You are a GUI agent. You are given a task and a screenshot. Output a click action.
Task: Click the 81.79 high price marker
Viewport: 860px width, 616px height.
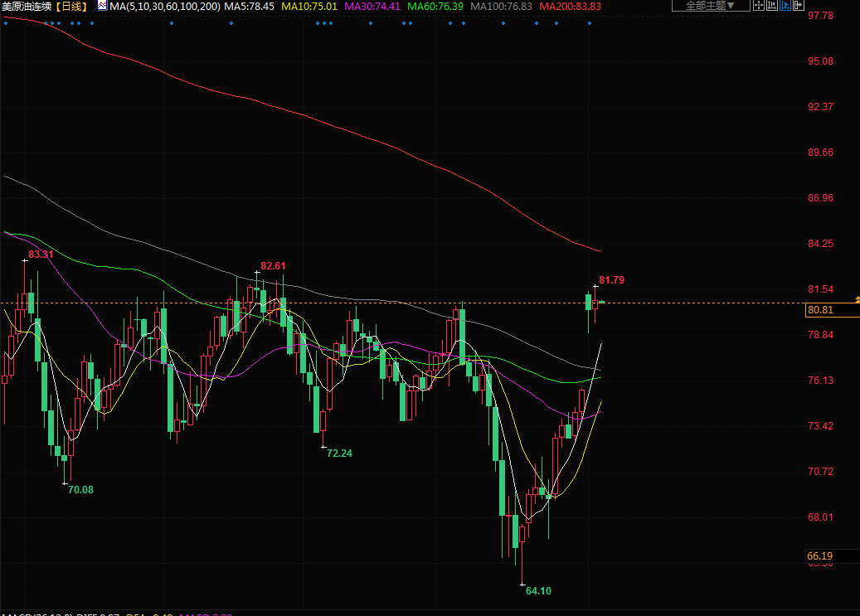611,280
